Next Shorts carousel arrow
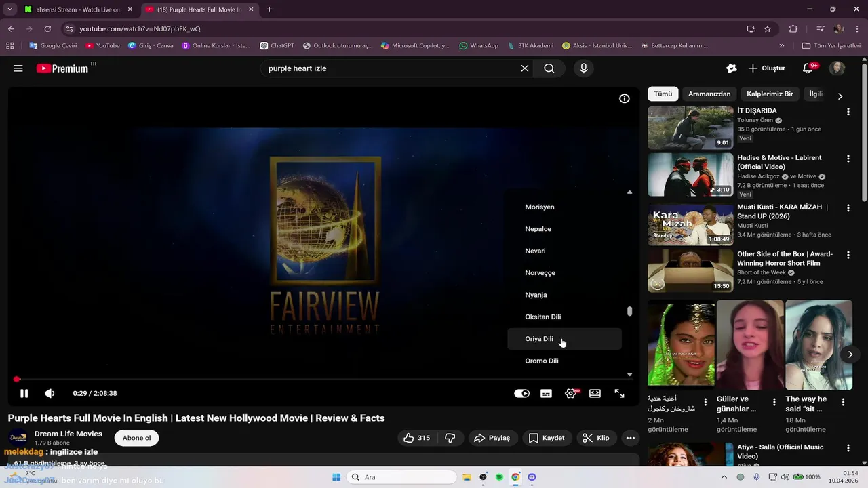Image resolution: width=868 pixels, height=488 pixels. (x=850, y=354)
